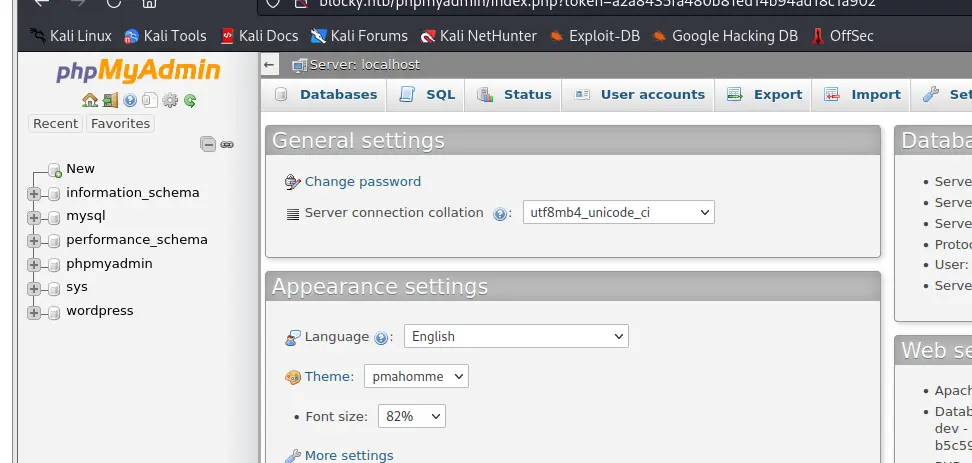Click the collapse navigation panel arrow
Screen dimensions: 972x463
click(269, 65)
